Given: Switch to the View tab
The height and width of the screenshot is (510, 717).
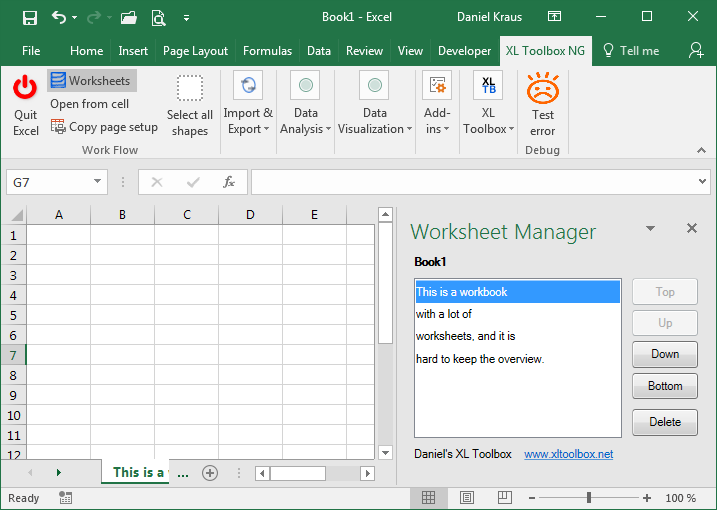Looking at the screenshot, I should tap(410, 51).
